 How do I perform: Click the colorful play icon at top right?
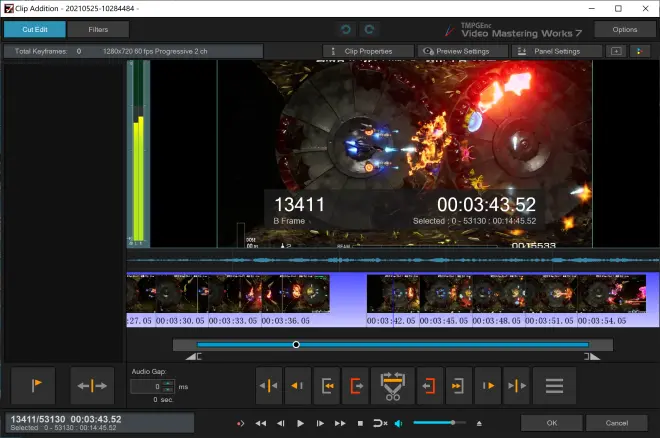tap(640, 51)
